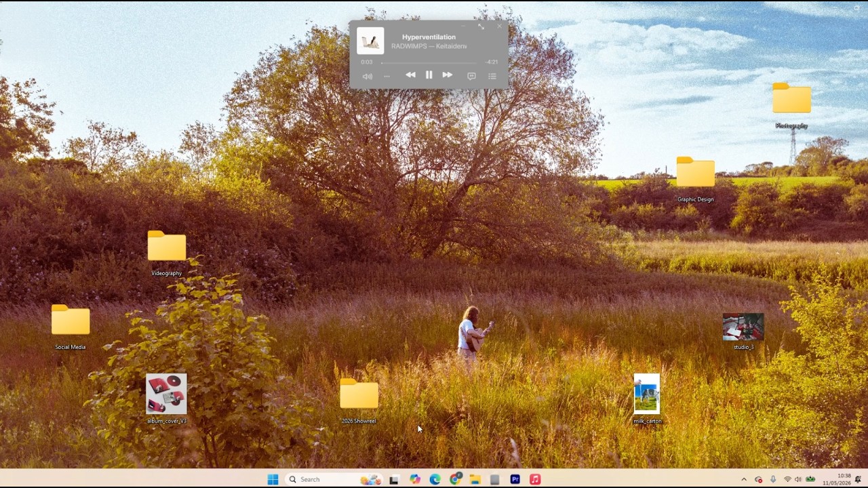Pause the song Hyperventilation
Viewport: 868px width, 488px height.
pos(429,75)
